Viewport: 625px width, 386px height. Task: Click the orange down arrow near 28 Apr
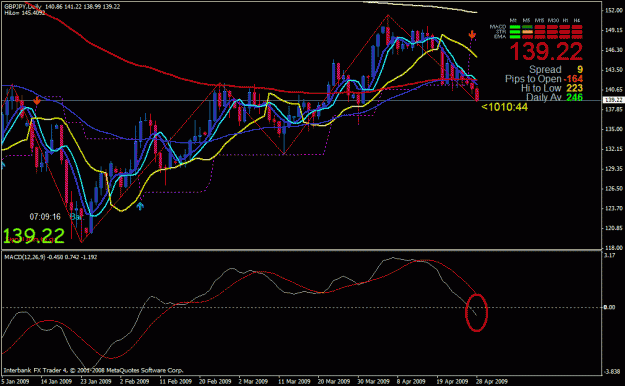click(472, 35)
